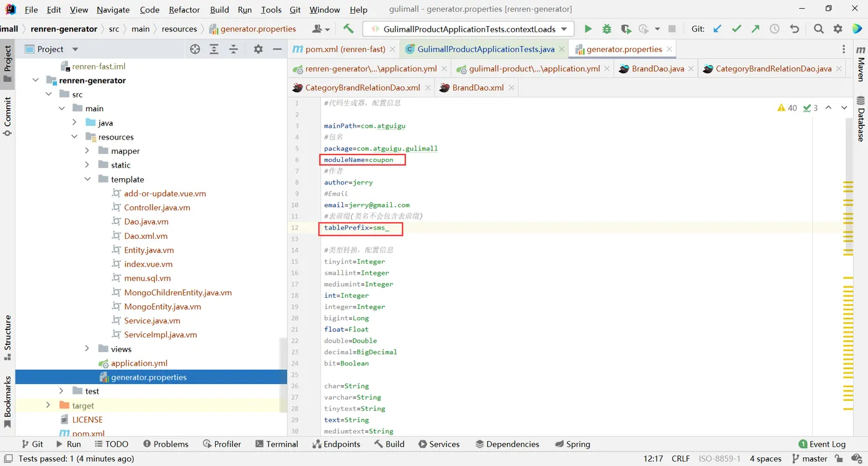Click the user account icon in toolbar
The width and height of the screenshot is (868, 466).
coord(321,29)
